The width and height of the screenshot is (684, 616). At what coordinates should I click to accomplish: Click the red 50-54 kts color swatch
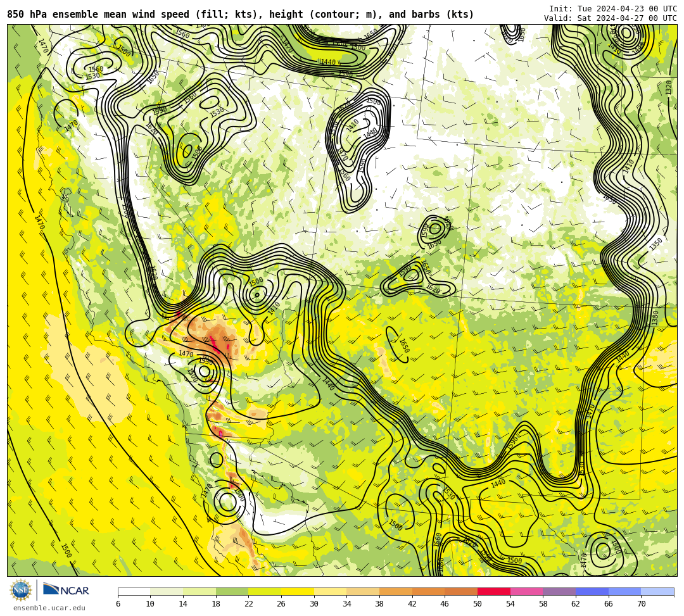494,591
